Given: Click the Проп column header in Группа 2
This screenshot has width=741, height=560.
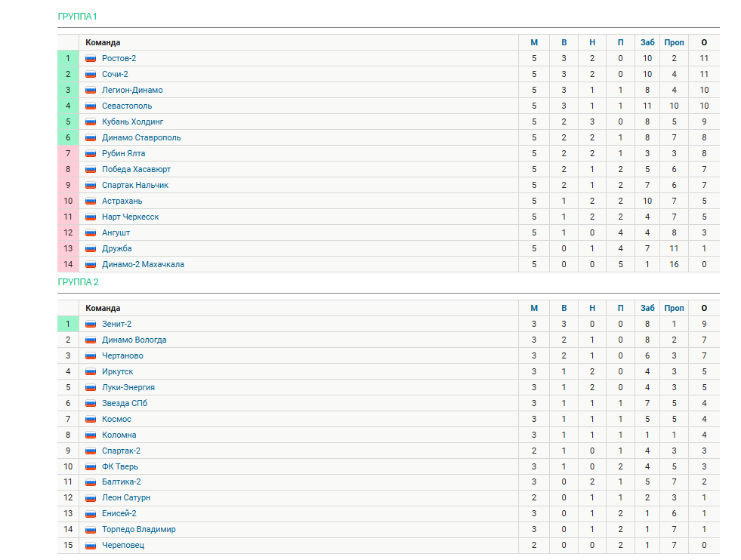Looking at the screenshot, I should [x=674, y=309].
